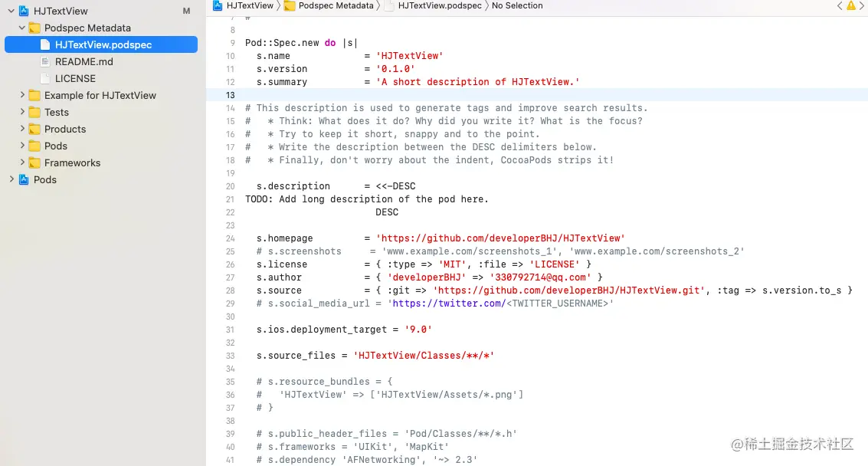
Task: Open the No Selection breadcrumb menu
Action: coord(517,5)
